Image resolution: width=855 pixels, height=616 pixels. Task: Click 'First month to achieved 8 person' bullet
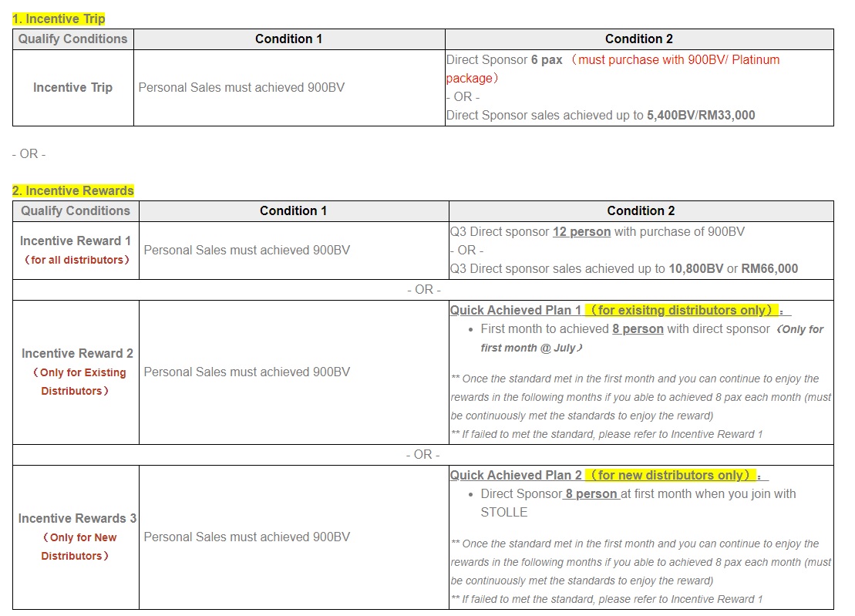[572, 329]
